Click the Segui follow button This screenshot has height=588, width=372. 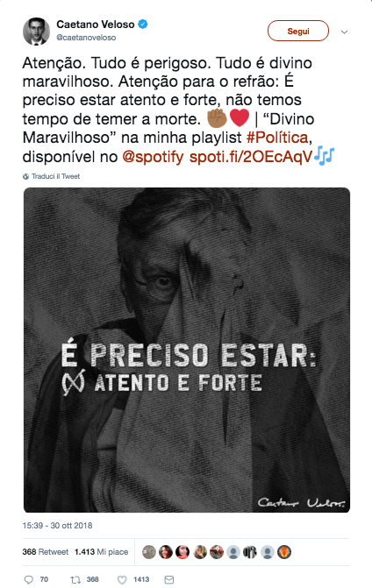(298, 32)
